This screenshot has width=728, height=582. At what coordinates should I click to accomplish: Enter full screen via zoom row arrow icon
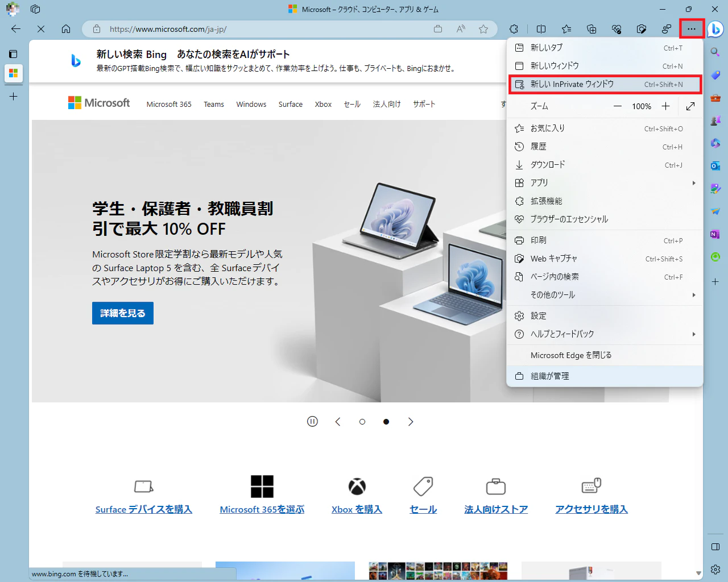pos(690,106)
